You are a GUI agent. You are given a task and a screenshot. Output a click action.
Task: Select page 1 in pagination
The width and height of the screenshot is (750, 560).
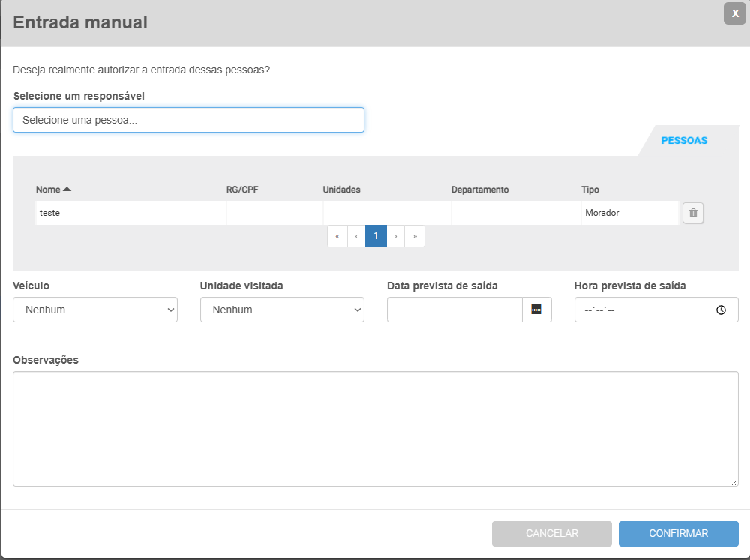coord(376,236)
